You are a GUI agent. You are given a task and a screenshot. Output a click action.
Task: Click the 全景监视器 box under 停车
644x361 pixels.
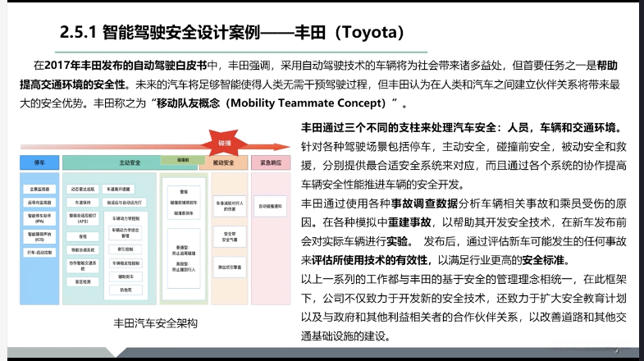39,190
